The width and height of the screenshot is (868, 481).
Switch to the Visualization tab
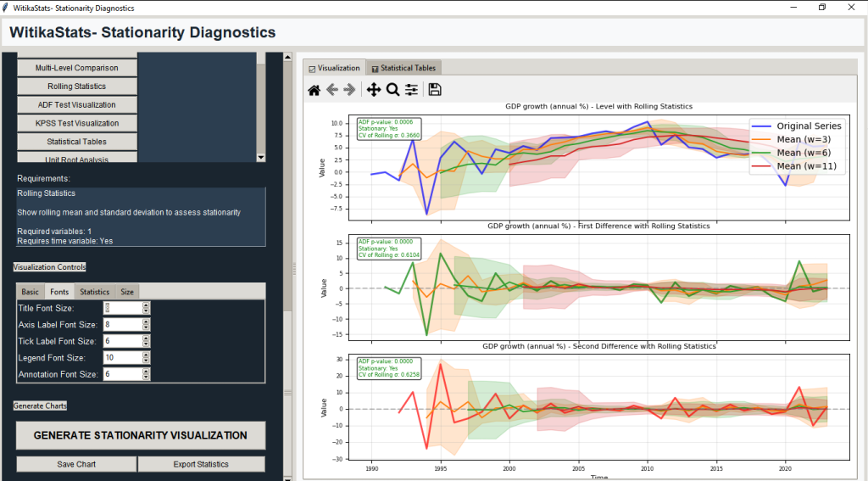tap(334, 68)
